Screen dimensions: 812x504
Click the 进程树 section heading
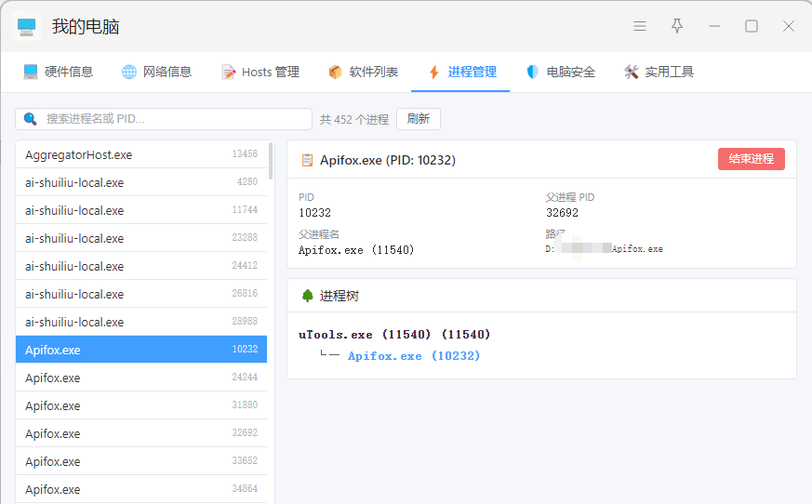click(339, 296)
